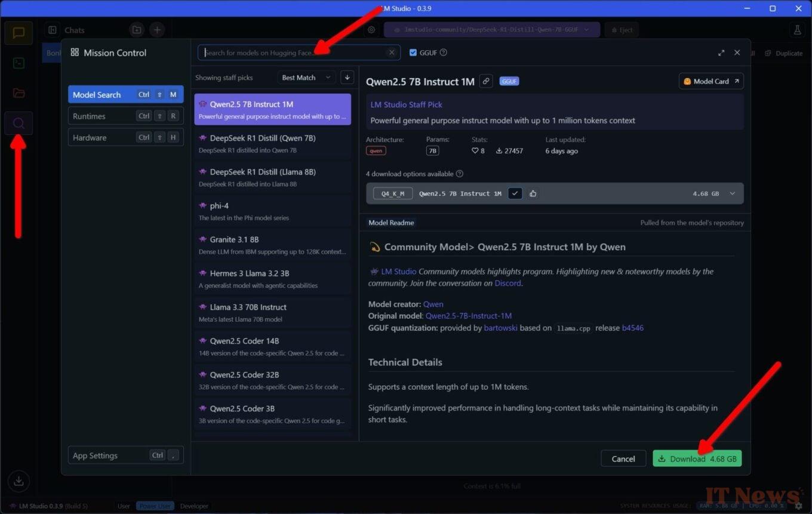Open the Best Match sort dropdown
The image size is (812, 514).
[x=306, y=78]
